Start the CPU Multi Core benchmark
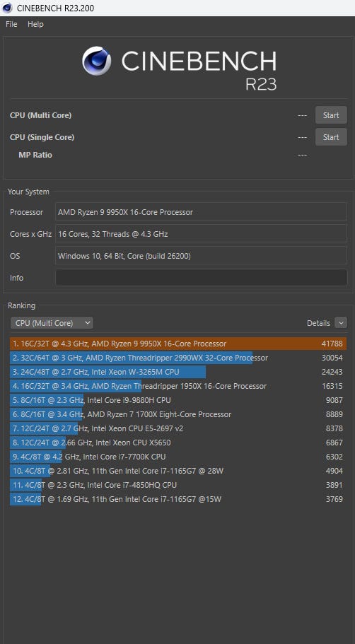Screen dimensions: 355x644 (x=331, y=115)
